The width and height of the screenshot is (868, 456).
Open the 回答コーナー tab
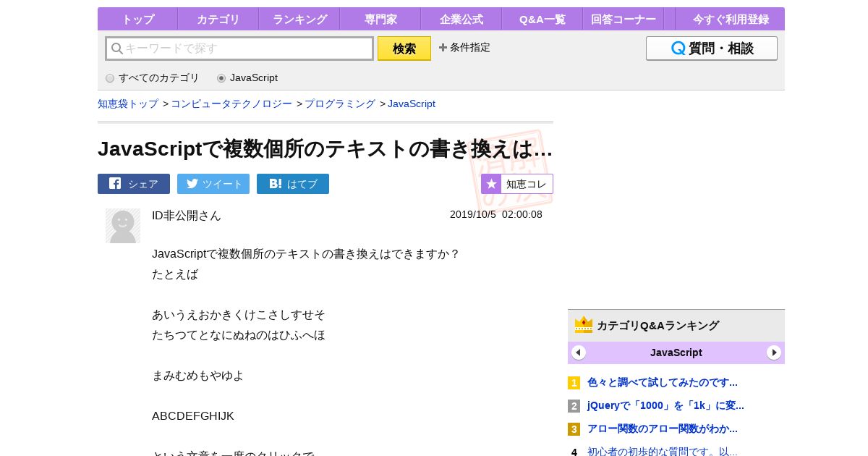pyautogui.click(x=624, y=20)
